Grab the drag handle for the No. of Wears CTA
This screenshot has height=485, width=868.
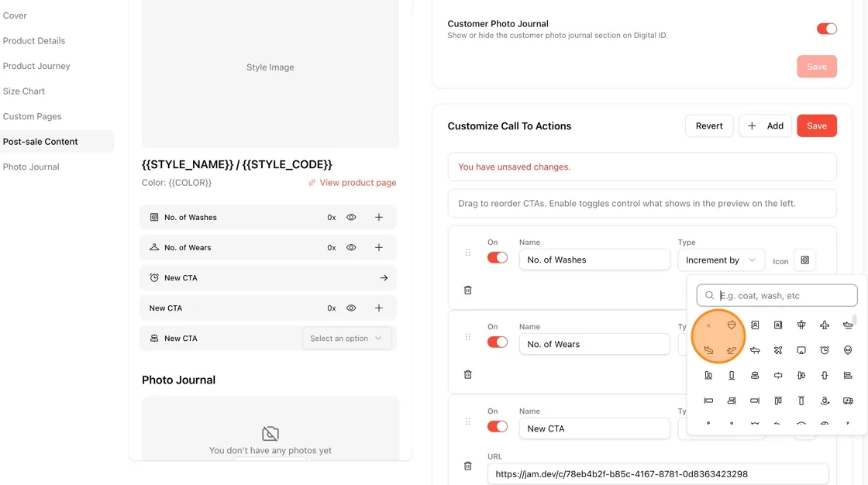click(x=468, y=337)
